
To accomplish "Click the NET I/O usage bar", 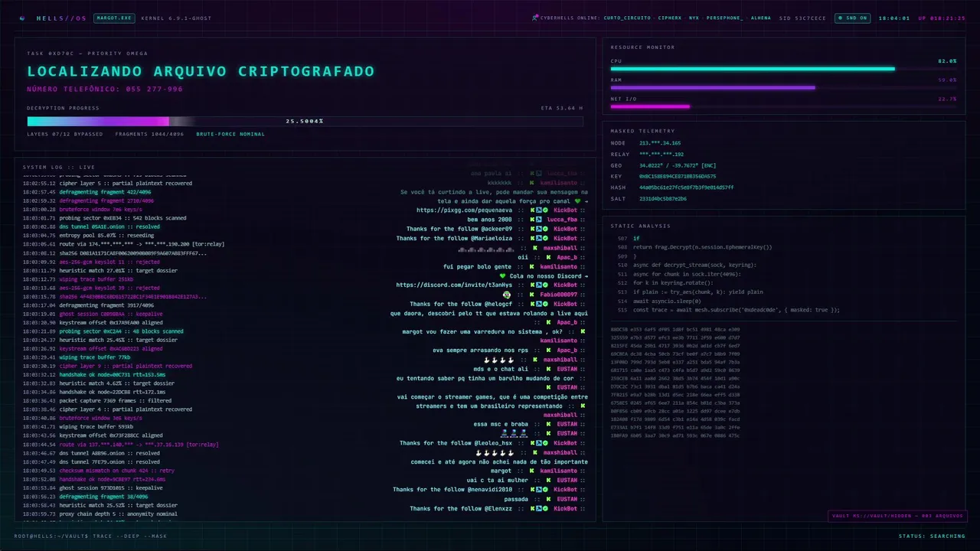I will pyautogui.click(x=783, y=106).
